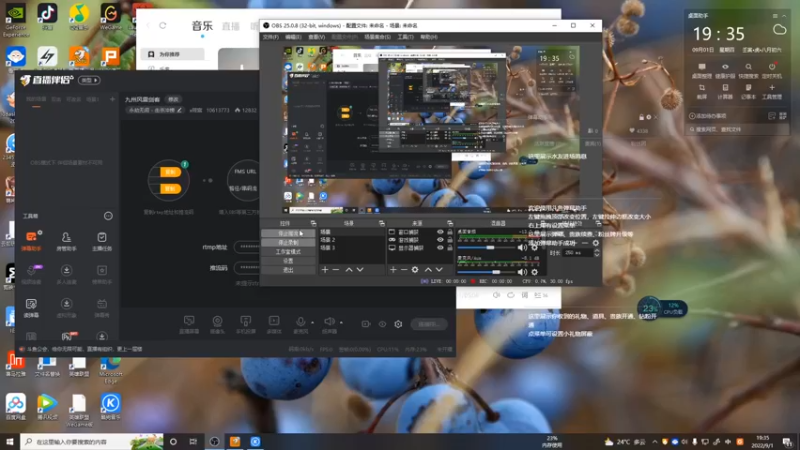Toggle visibility of 游戏捕获 source

coord(440,240)
